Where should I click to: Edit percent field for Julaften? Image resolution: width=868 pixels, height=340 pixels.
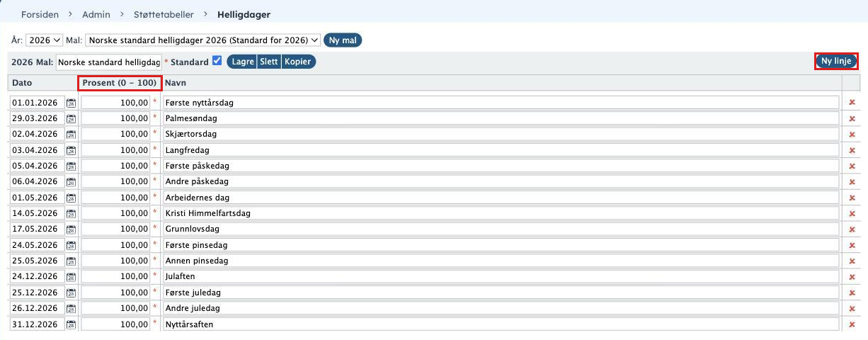click(115, 277)
